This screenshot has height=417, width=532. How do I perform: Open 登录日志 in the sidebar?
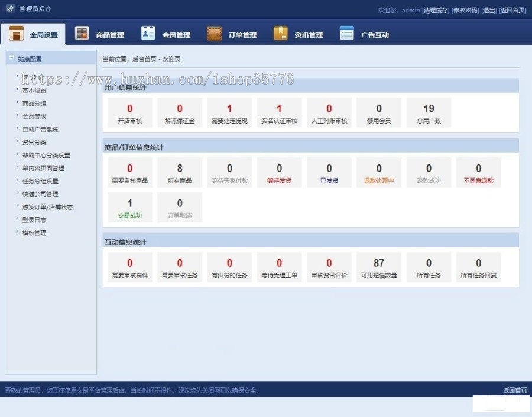pyautogui.click(x=34, y=219)
